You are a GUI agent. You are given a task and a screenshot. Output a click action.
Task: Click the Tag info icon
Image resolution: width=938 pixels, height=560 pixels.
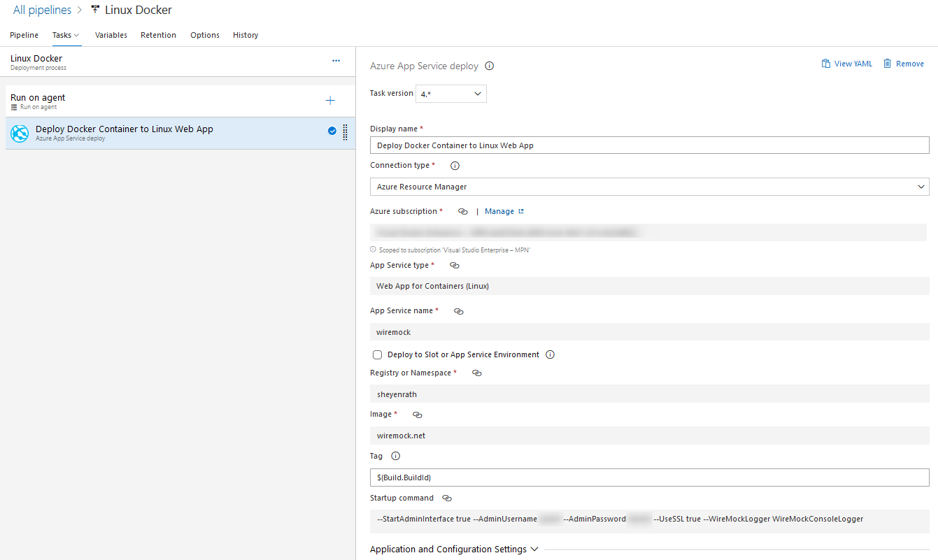pos(395,456)
